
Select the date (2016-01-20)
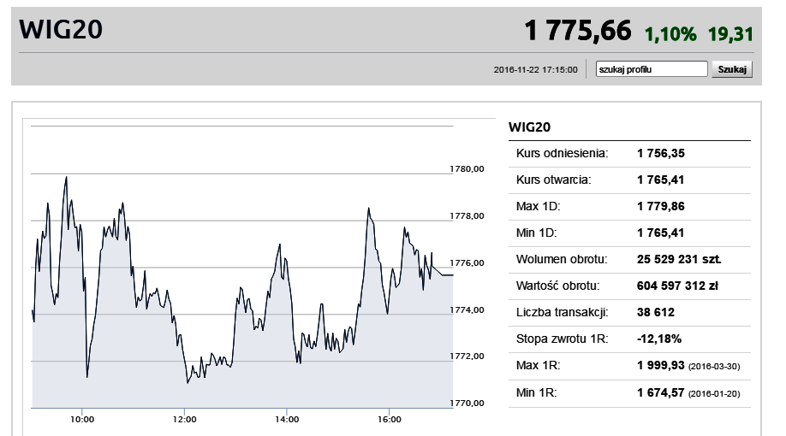pyautogui.click(x=714, y=394)
